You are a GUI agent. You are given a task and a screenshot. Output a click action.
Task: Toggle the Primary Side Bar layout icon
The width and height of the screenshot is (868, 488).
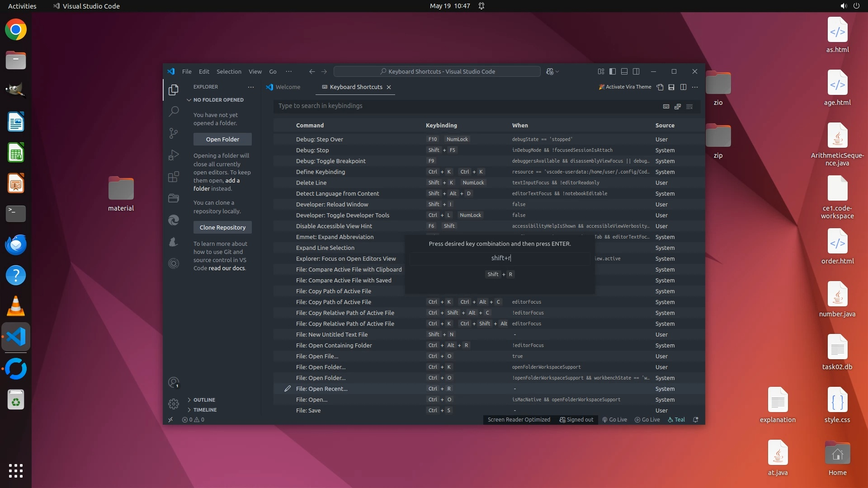point(613,71)
